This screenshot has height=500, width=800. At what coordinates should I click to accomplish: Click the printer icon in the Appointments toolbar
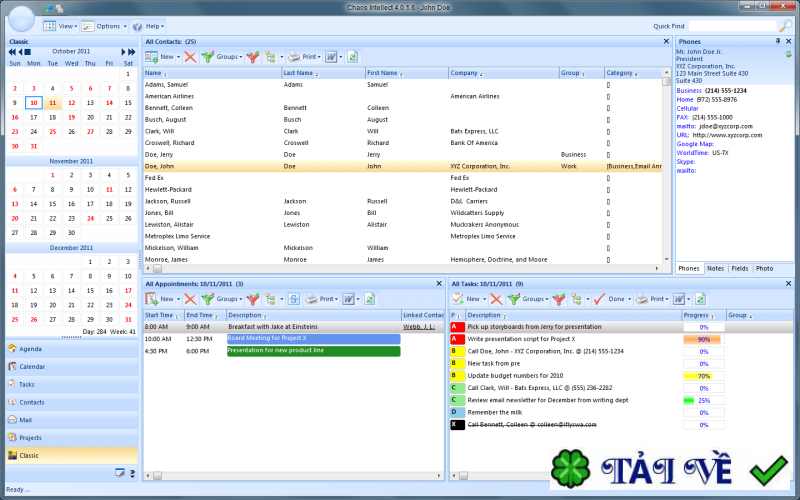pos(311,299)
